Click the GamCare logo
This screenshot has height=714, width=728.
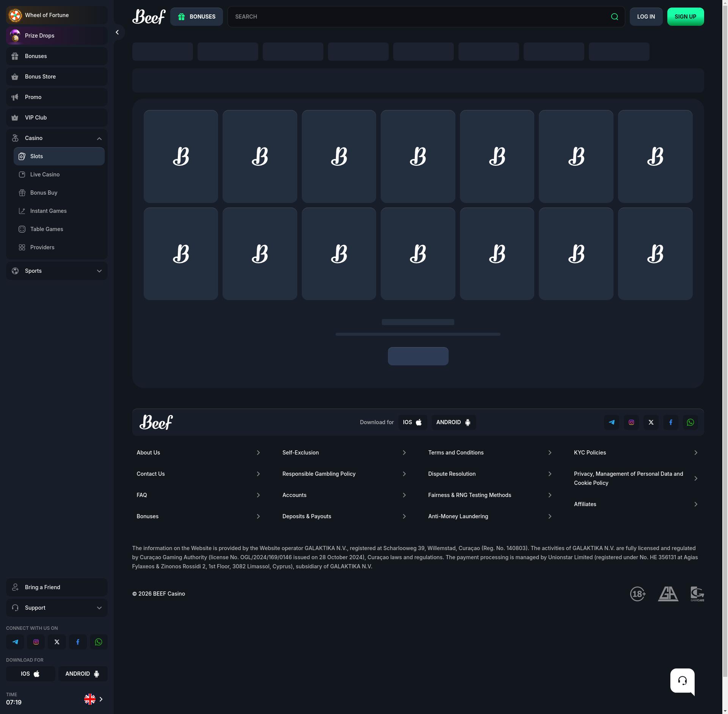tap(697, 594)
